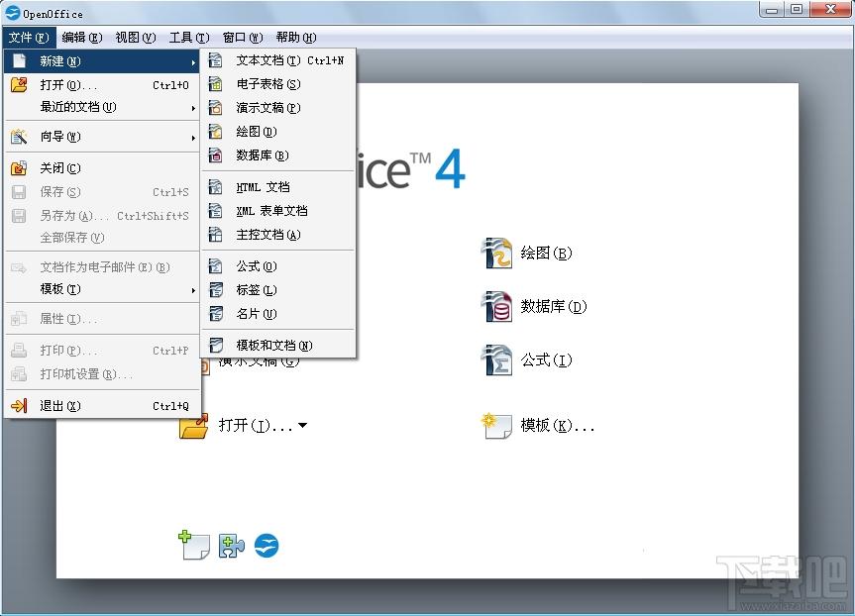Click the Text Document icon in New submenu

(215, 60)
